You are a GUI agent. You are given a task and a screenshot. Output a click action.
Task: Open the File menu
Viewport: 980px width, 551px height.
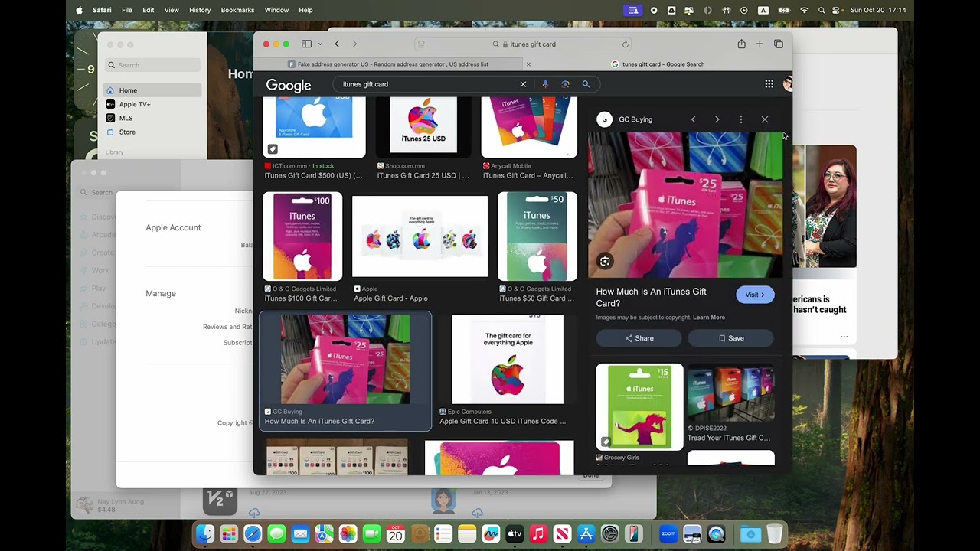click(127, 10)
